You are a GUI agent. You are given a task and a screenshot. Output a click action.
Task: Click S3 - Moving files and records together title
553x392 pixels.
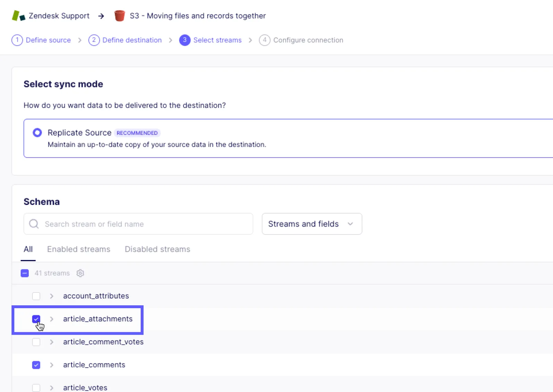pos(198,16)
